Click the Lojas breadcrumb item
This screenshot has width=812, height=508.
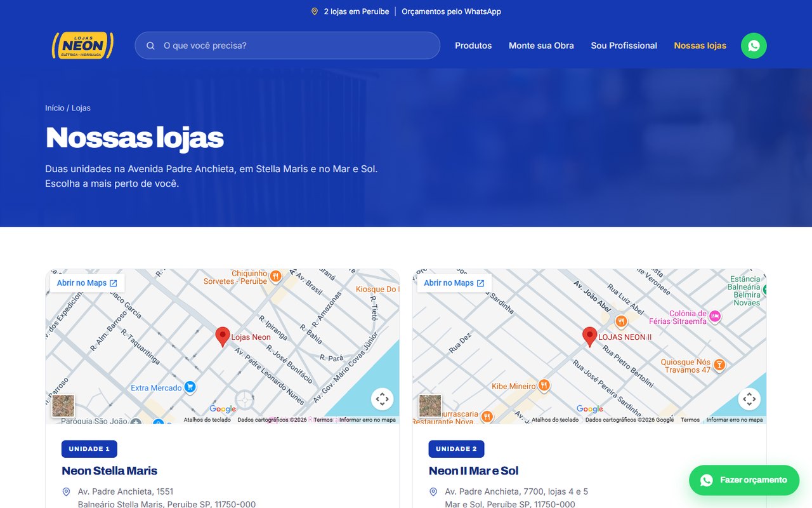pyautogui.click(x=81, y=108)
